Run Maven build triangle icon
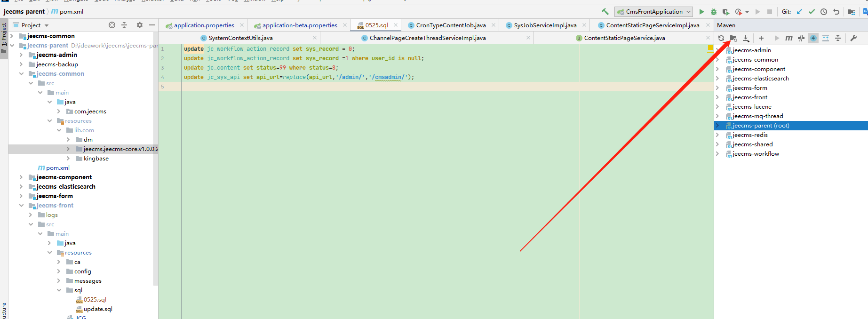 (x=777, y=38)
